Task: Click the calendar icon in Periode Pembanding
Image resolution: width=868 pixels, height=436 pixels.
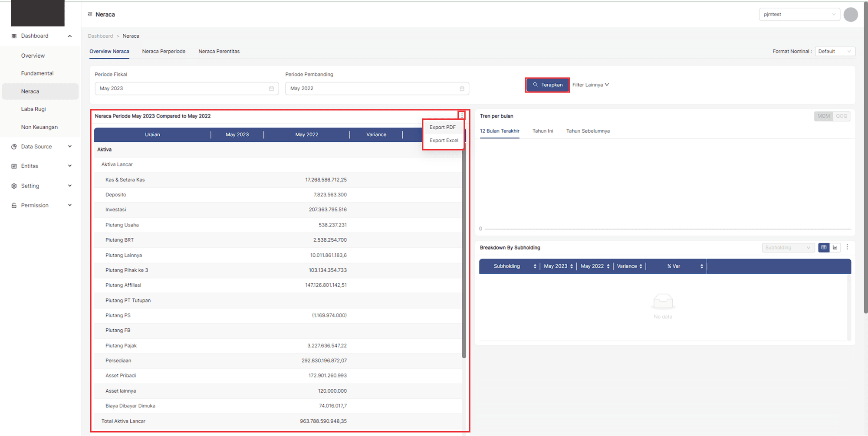Action: point(462,89)
